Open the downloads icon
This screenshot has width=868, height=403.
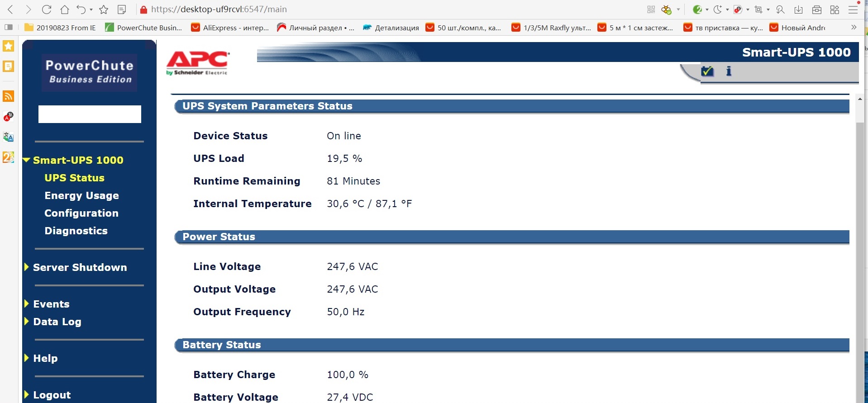798,9
